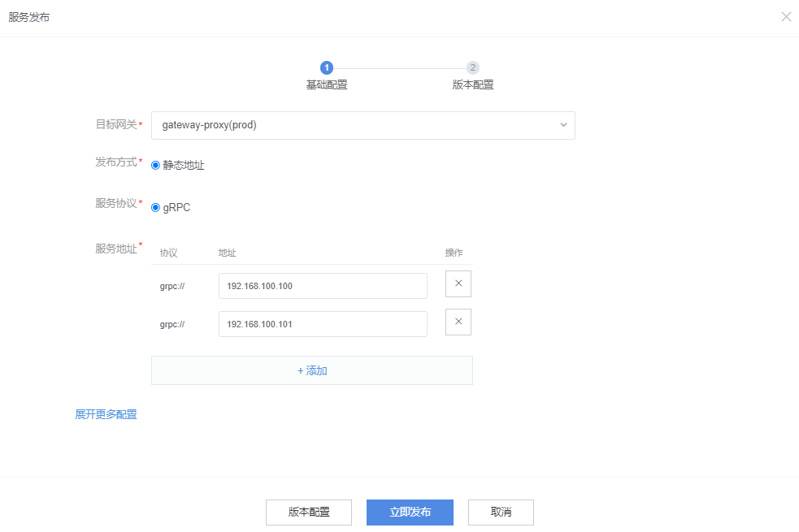This screenshot has width=799, height=532.
Task: Cancel with the 取消 button
Action: coord(502,513)
